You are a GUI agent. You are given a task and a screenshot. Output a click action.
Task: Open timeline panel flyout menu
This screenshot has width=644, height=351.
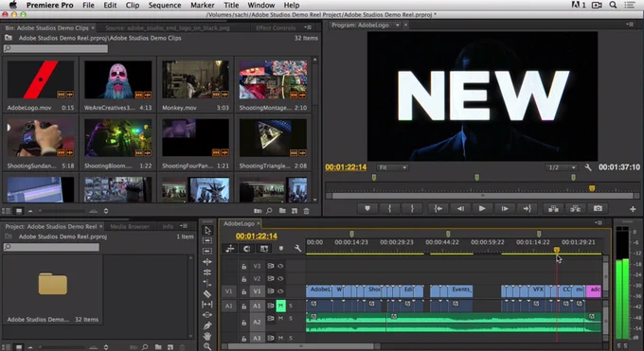pos(599,222)
